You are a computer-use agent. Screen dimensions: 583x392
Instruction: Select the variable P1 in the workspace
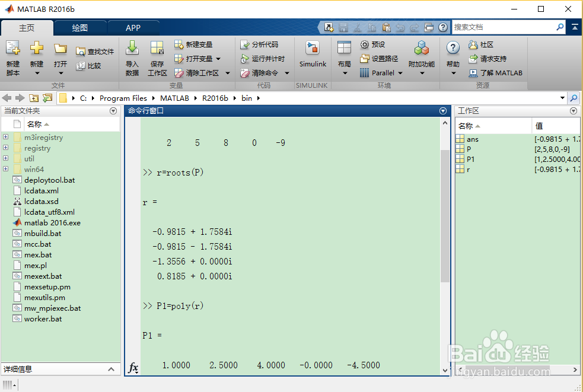coord(470,159)
